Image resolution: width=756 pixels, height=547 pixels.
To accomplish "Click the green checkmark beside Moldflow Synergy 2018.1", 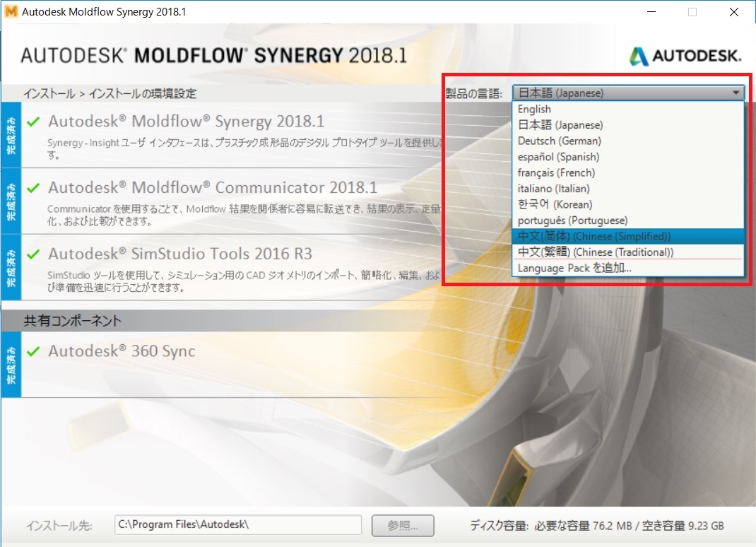I will [x=33, y=122].
